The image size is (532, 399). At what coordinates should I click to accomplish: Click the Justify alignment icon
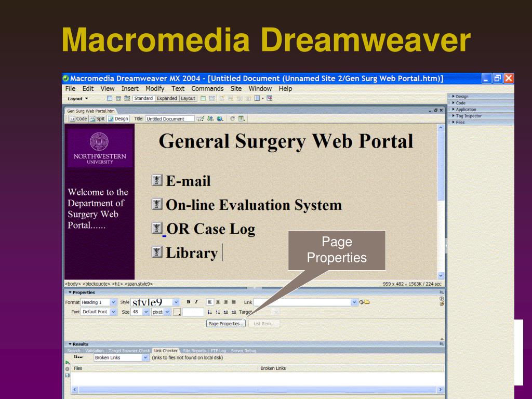pyautogui.click(x=234, y=302)
